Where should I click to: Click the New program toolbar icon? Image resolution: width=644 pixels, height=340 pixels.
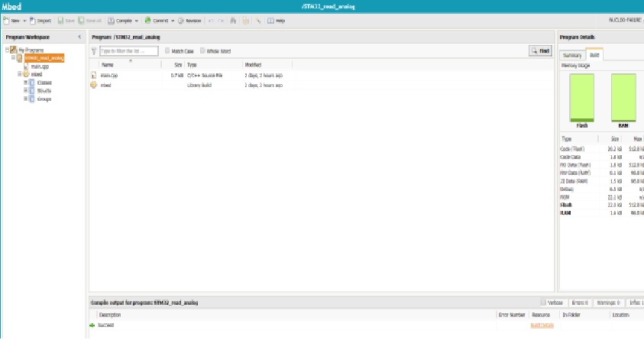click(x=13, y=21)
